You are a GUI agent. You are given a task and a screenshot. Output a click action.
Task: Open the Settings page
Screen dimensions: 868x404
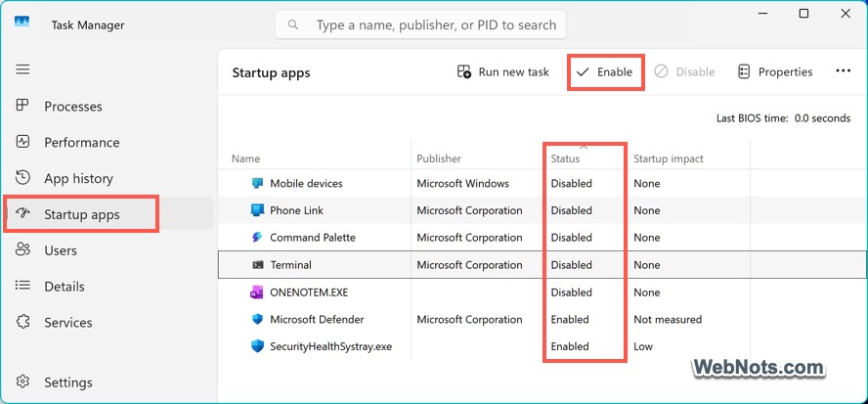coord(108,382)
